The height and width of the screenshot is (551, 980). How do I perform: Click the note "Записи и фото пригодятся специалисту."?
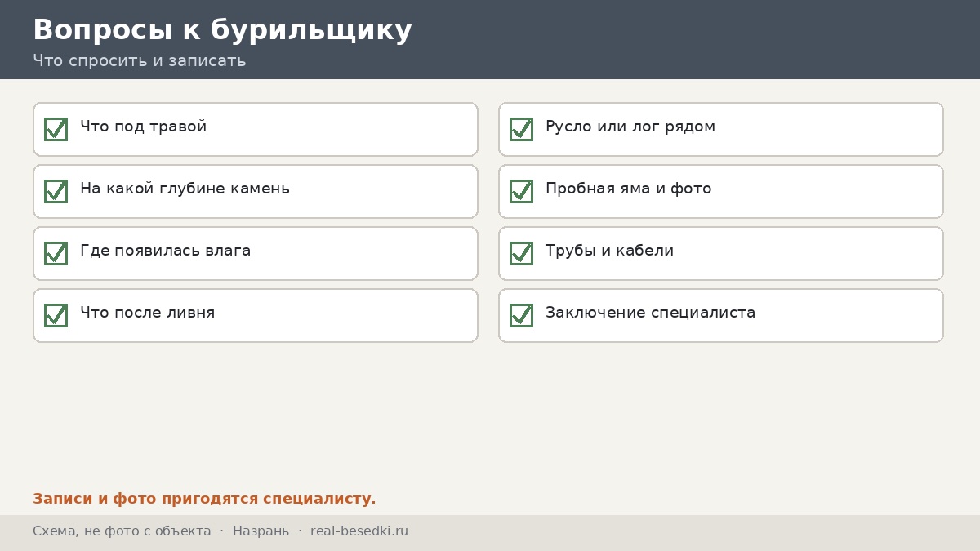204,499
